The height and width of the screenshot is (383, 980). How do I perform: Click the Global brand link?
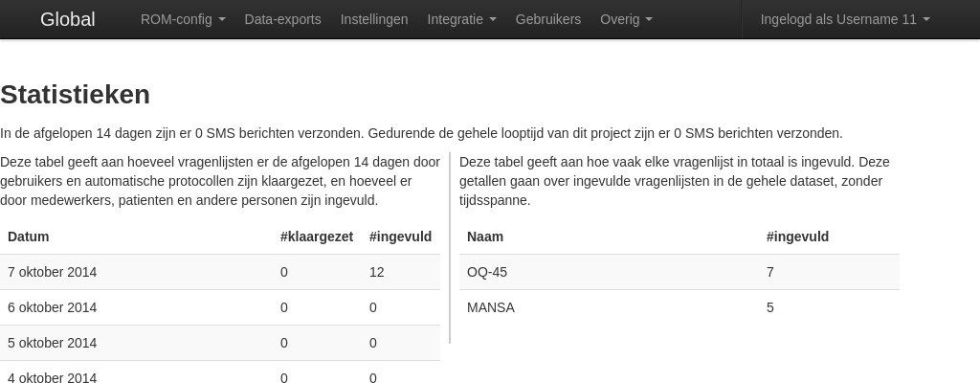pos(67,19)
